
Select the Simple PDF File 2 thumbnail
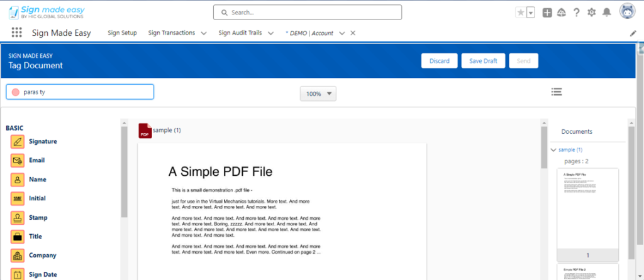click(x=588, y=272)
